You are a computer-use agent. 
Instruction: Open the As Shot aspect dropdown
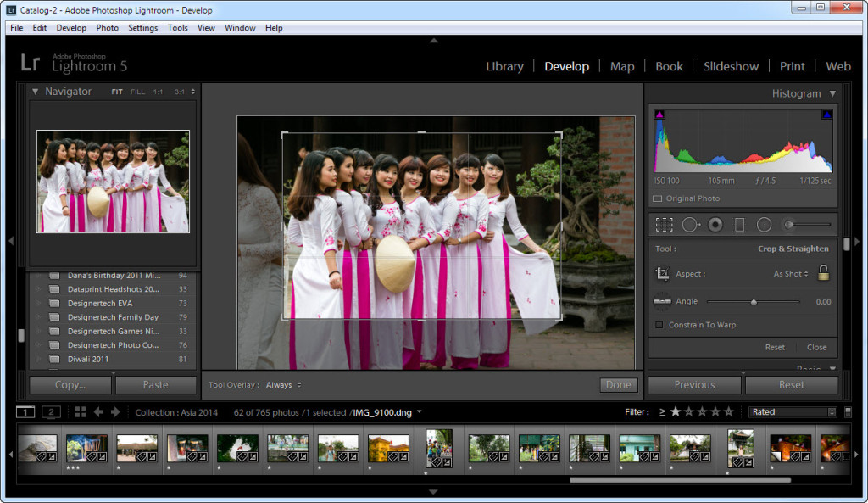(x=791, y=274)
